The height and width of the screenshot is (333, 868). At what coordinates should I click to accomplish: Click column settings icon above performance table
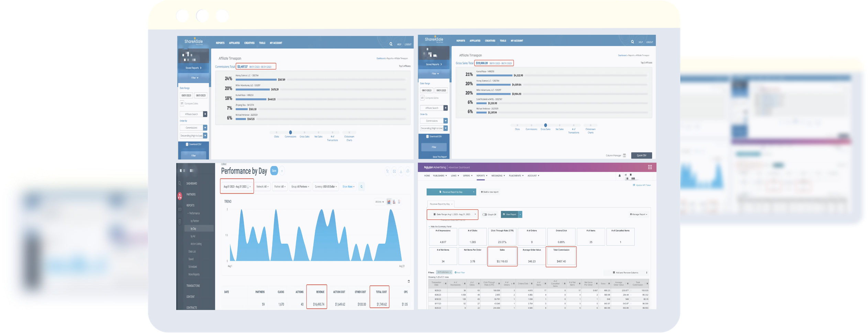click(409, 282)
